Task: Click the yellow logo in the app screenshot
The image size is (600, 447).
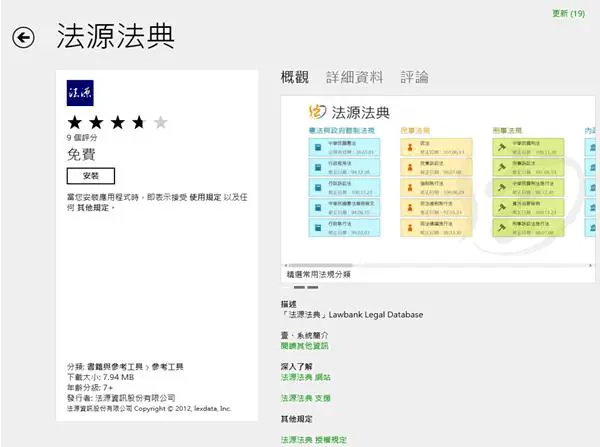Action: [317, 112]
